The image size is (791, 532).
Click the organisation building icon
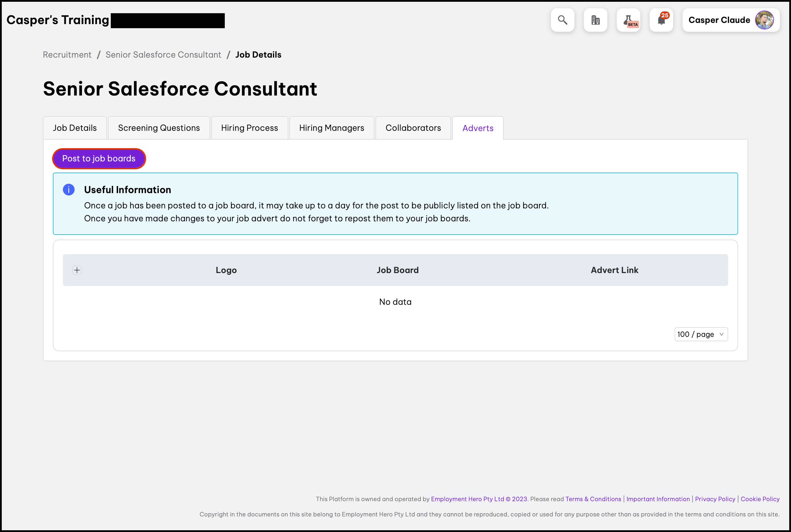(595, 20)
